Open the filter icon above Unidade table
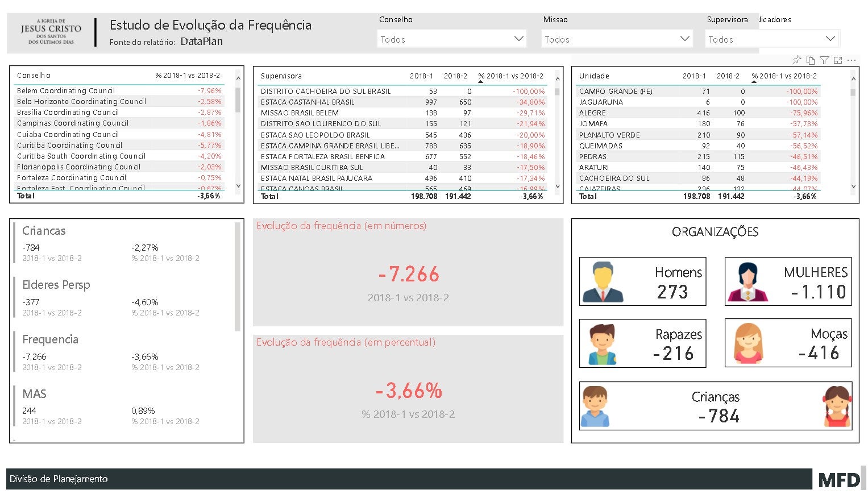868x498 pixels. point(824,60)
